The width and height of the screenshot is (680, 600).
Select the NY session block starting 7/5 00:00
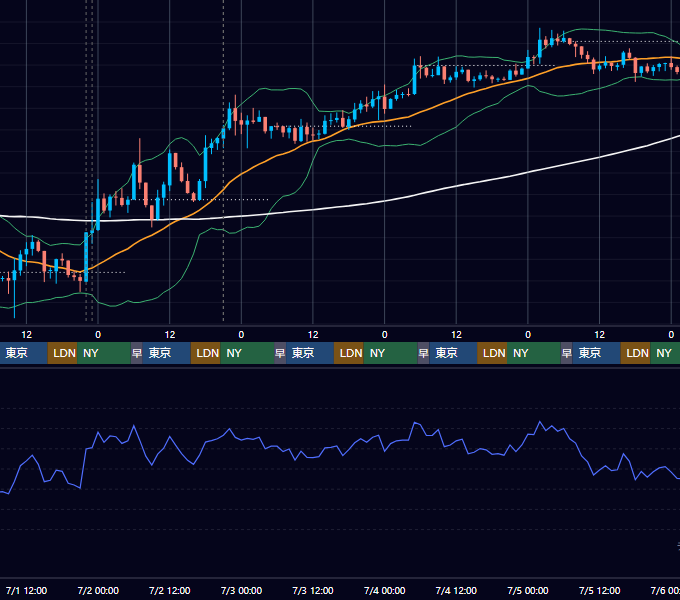coord(534,353)
